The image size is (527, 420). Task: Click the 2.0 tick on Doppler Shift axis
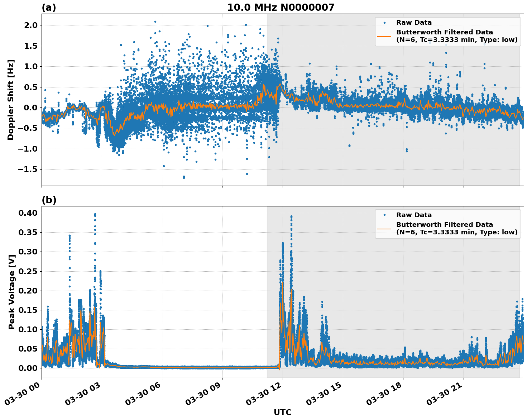31,25
